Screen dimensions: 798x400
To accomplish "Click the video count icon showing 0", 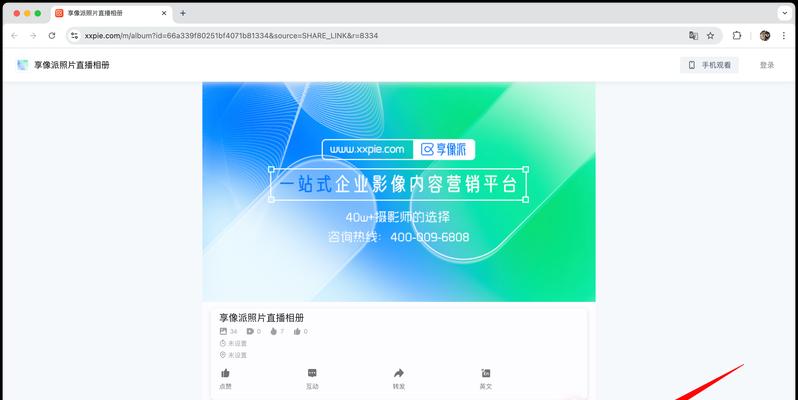I will click(250, 331).
